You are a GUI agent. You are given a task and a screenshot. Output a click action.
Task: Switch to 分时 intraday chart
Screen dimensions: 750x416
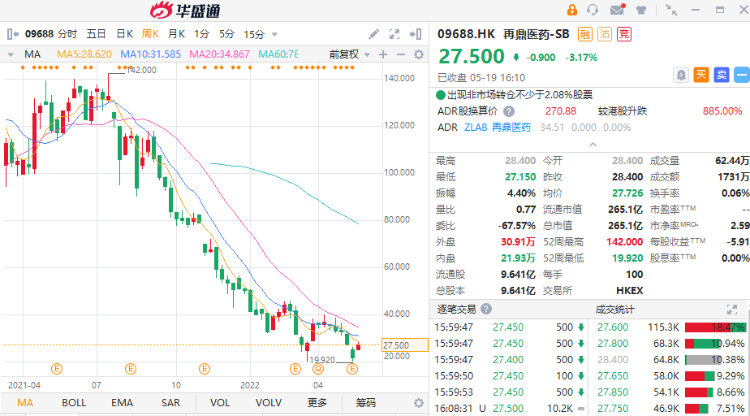[x=67, y=34]
